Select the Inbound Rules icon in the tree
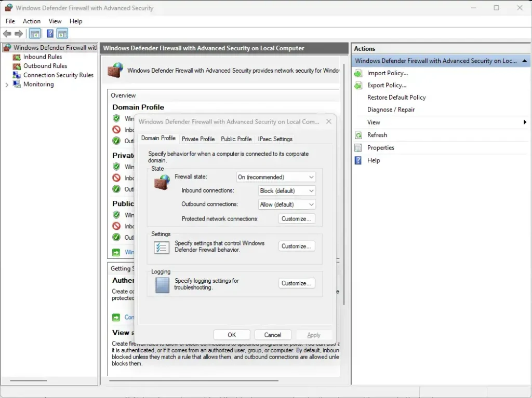This screenshot has height=398, width=532. (17, 57)
